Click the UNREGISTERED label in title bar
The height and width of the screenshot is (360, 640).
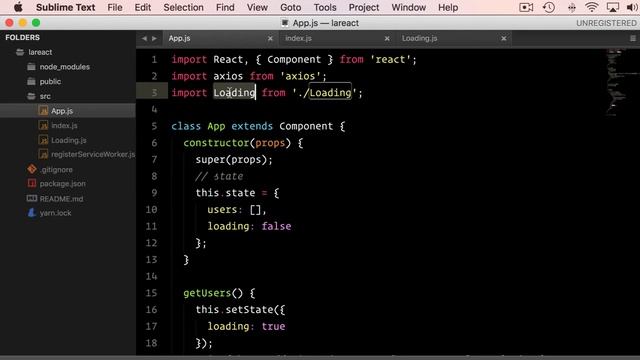click(606, 23)
